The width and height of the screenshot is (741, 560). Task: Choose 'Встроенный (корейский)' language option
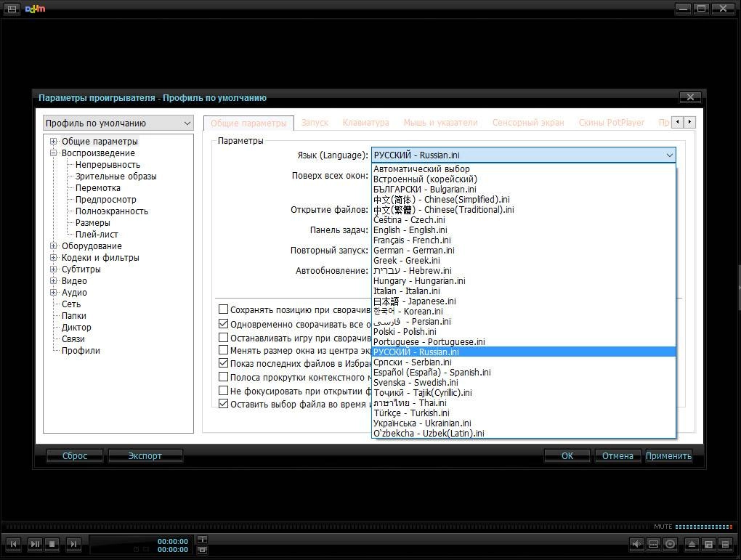point(524,179)
